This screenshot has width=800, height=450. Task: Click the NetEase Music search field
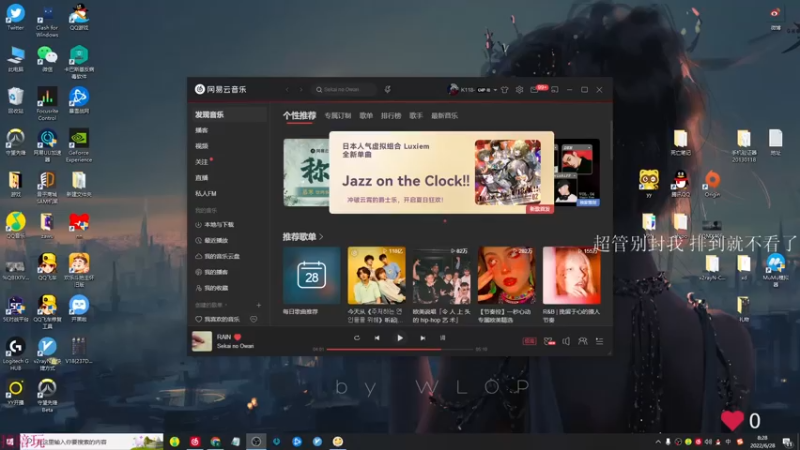click(344, 90)
